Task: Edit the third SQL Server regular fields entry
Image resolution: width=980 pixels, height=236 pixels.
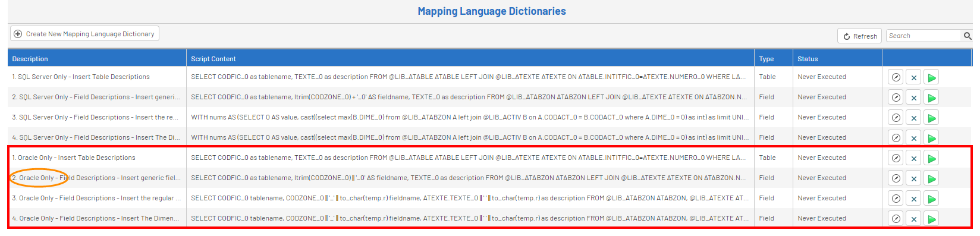Action: [x=896, y=118]
